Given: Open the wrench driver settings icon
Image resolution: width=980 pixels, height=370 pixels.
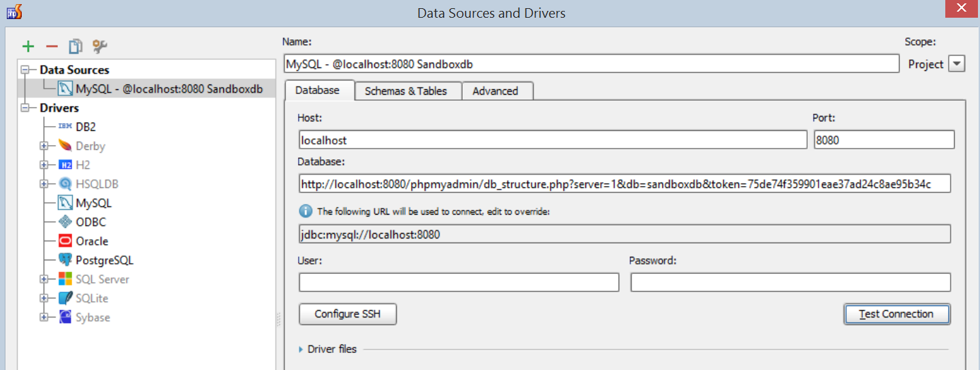Looking at the screenshot, I should coord(100,46).
